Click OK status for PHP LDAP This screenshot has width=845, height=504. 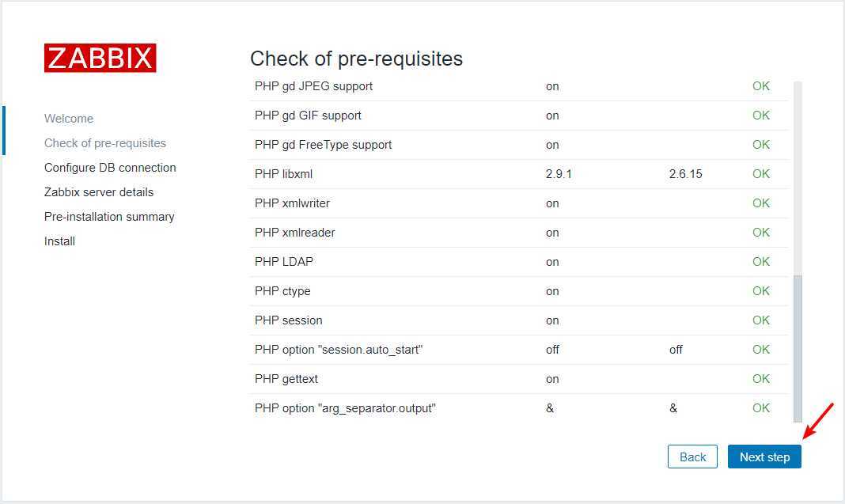pyautogui.click(x=761, y=262)
